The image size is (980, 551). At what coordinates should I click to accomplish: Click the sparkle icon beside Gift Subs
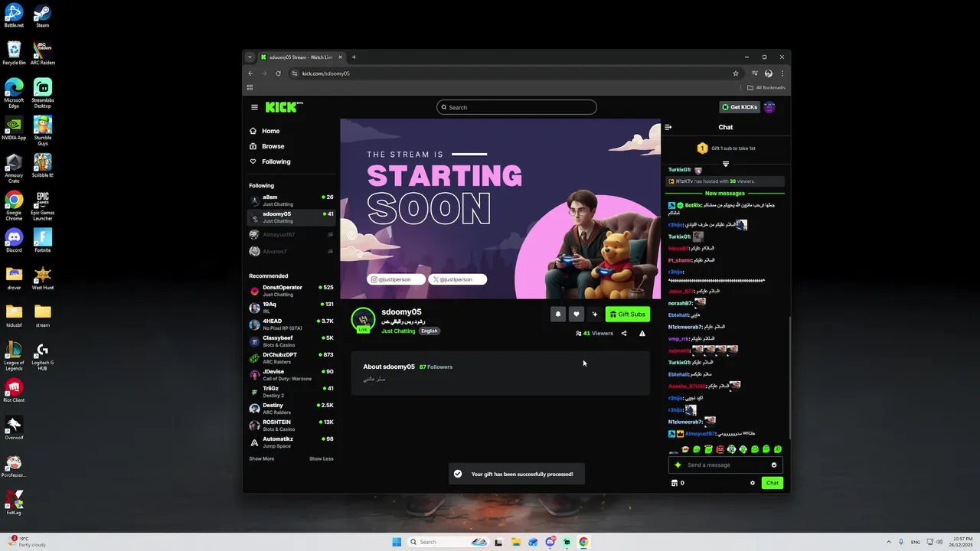click(x=595, y=314)
